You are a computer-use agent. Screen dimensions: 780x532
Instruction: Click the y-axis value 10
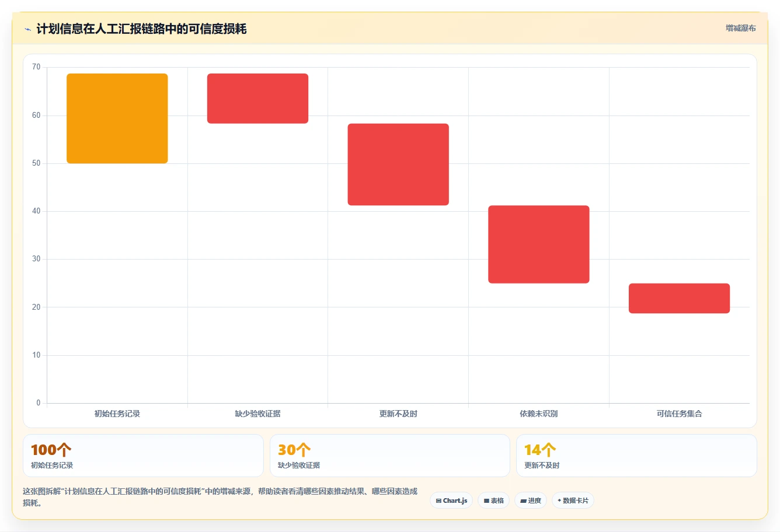click(36, 355)
